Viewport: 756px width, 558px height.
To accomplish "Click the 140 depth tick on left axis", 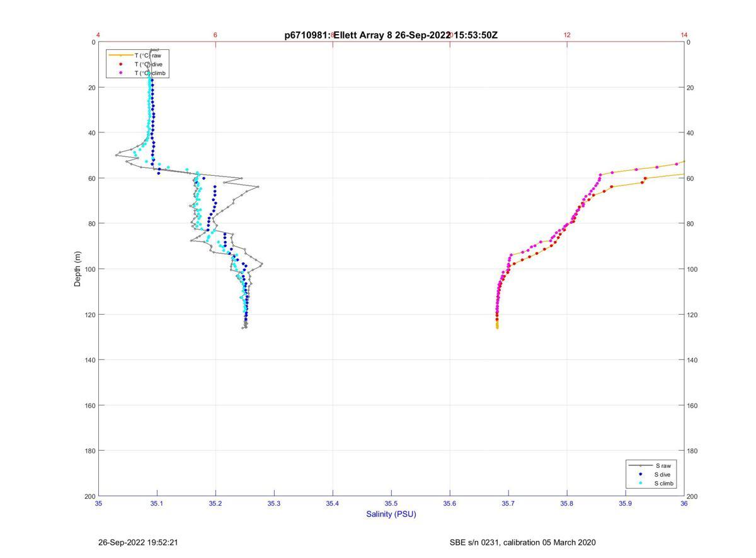I will pos(89,360).
